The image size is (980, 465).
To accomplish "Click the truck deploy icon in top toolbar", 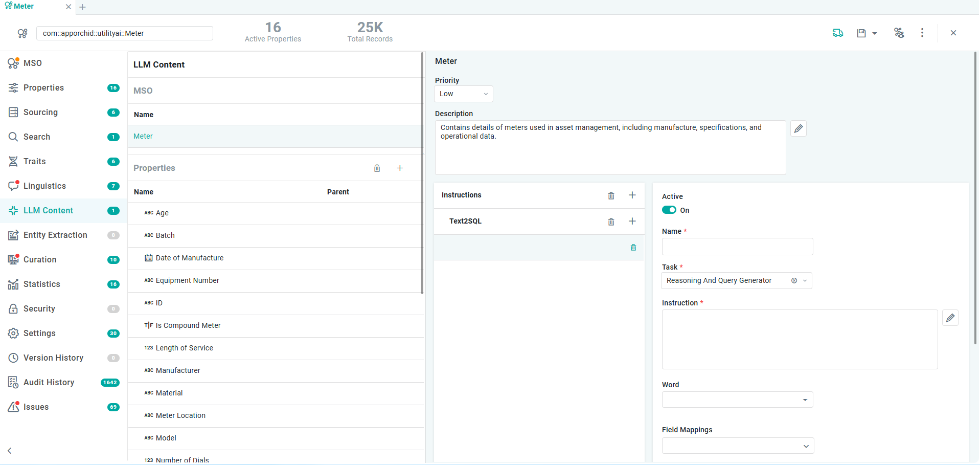I will [837, 33].
